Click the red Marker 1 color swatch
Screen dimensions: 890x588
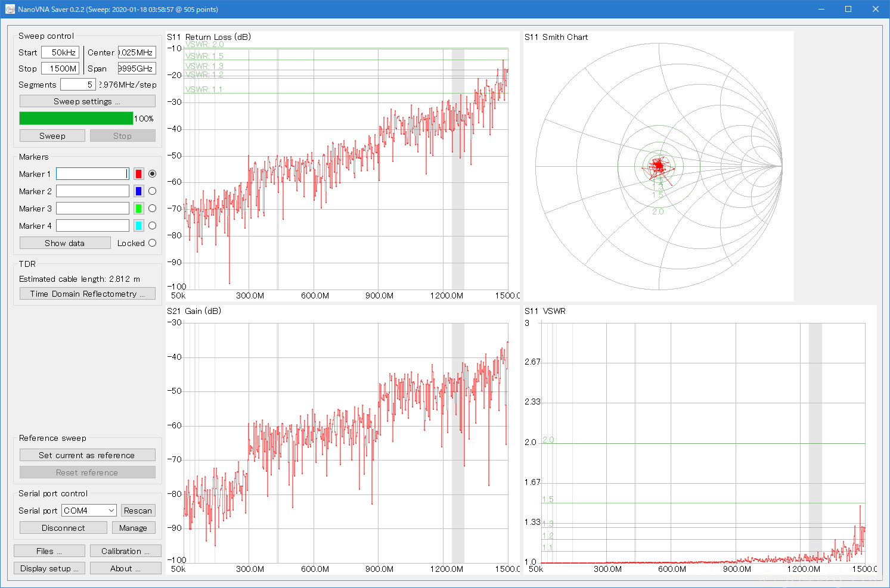138,174
